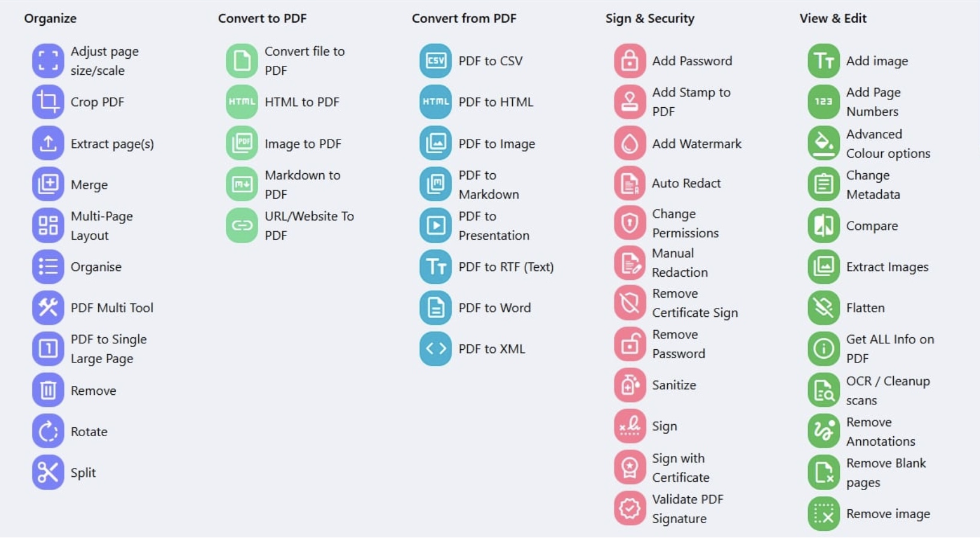Open the PDF Multi Tool icon
Screen dimensions: 980x538
[x=48, y=307]
